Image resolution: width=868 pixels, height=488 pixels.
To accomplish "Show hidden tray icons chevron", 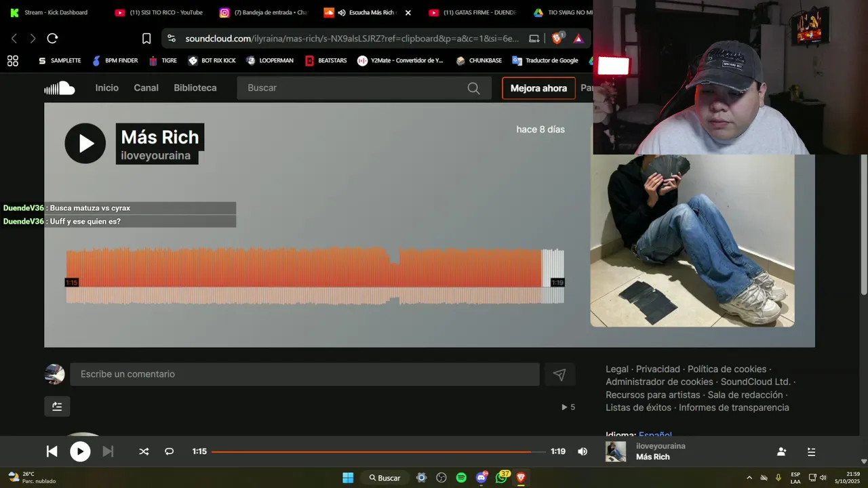I will [x=749, y=478].
